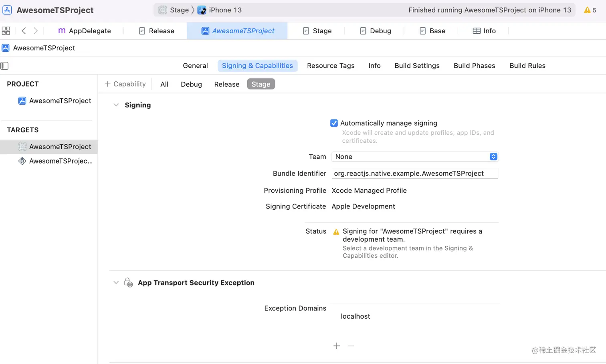Open the Release file tab
606x364 pixels.
(x=156, y=31)
